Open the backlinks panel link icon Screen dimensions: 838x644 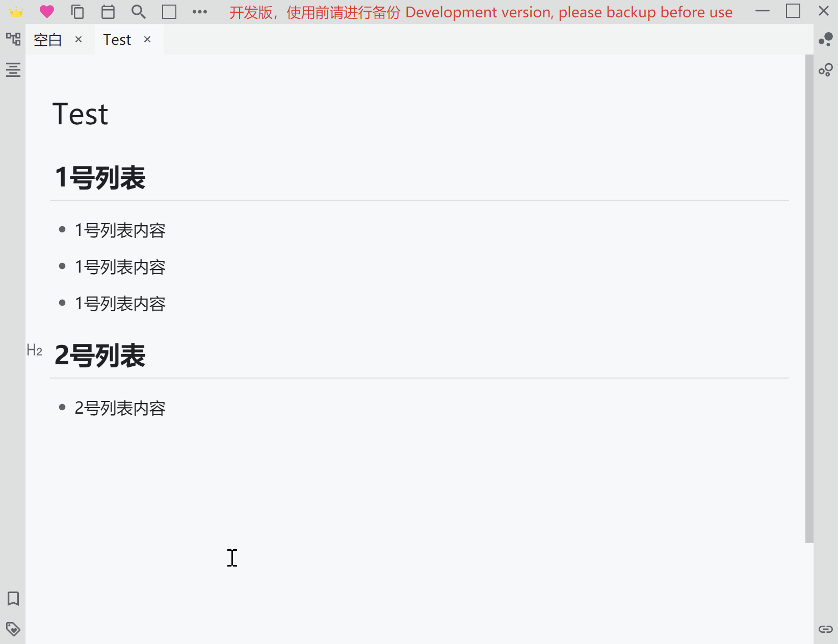[826, 629]
